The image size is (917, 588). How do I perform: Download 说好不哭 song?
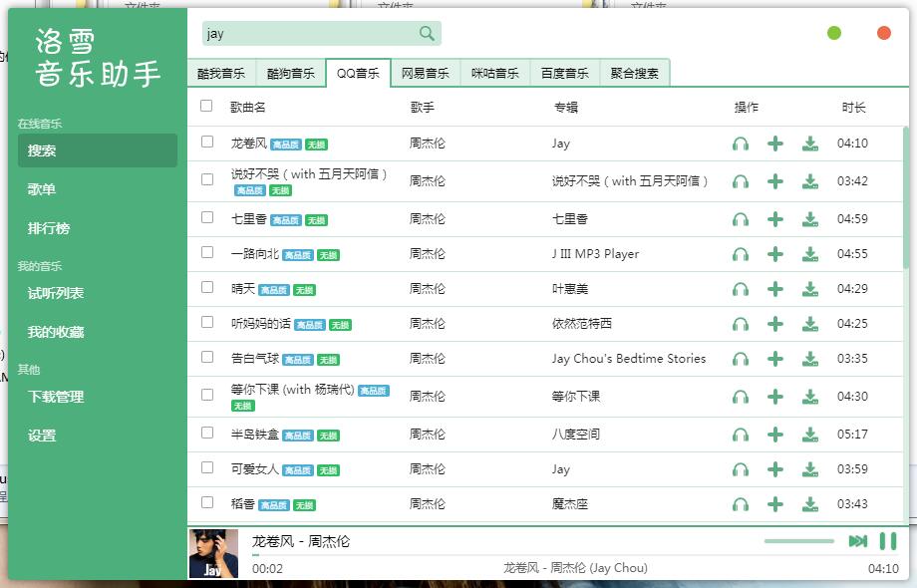pos(810,181)
